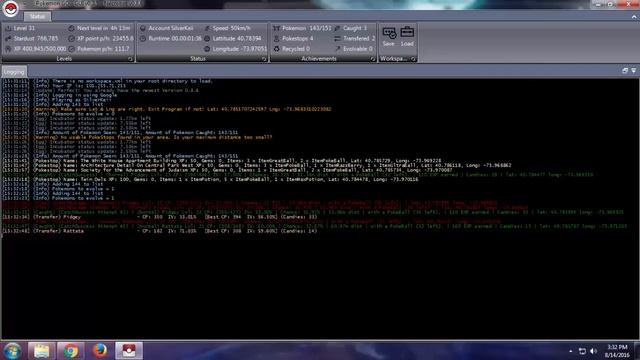640x360 pixels.
Task: Collapse the ribbon with the chevron
Action: pos(634,17)
